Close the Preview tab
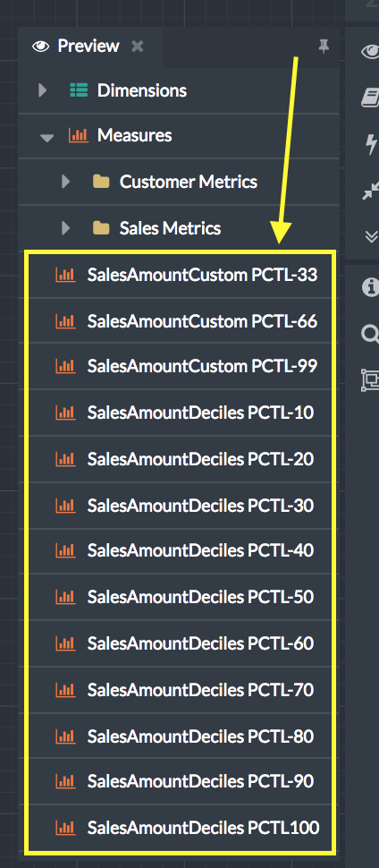The image size is (379, 868). click(138, 47)
